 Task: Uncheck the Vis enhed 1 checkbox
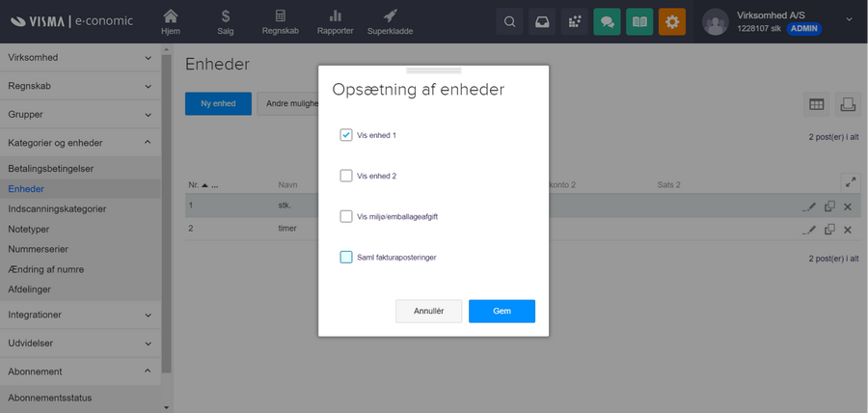pyautogui.click(x=346, y=135)
